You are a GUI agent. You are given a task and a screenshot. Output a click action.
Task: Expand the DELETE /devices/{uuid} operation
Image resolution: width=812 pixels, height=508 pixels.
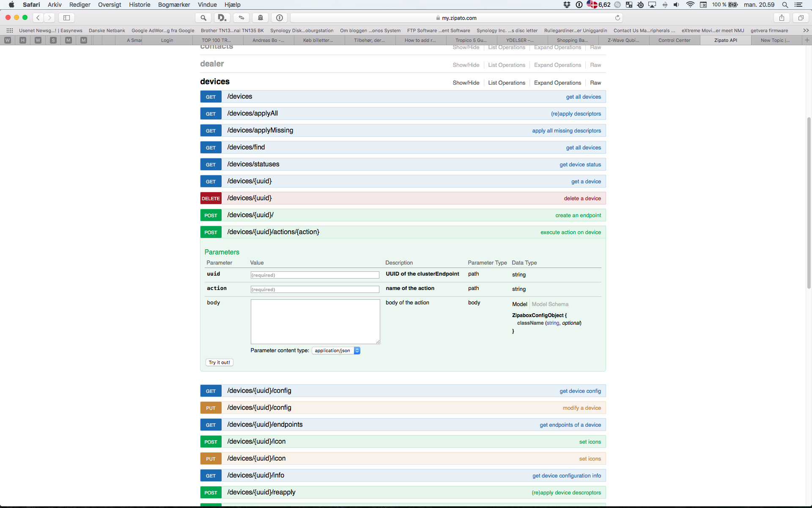[x=250, y=198]
